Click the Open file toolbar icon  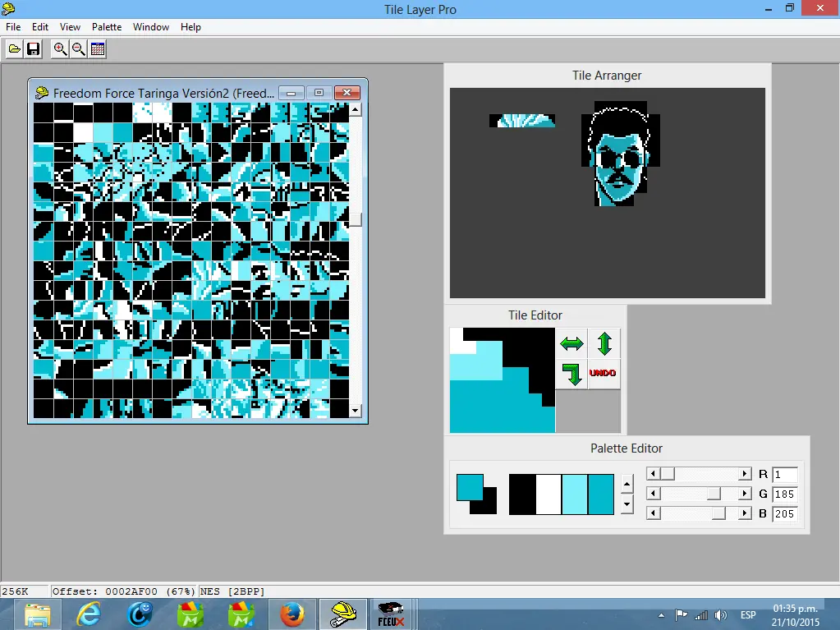15,49
